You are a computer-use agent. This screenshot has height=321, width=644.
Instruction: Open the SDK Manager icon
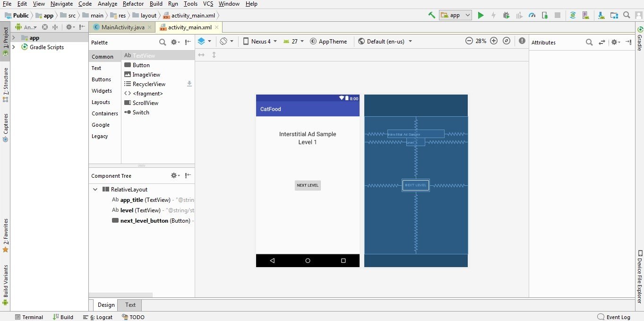[601, 15]
